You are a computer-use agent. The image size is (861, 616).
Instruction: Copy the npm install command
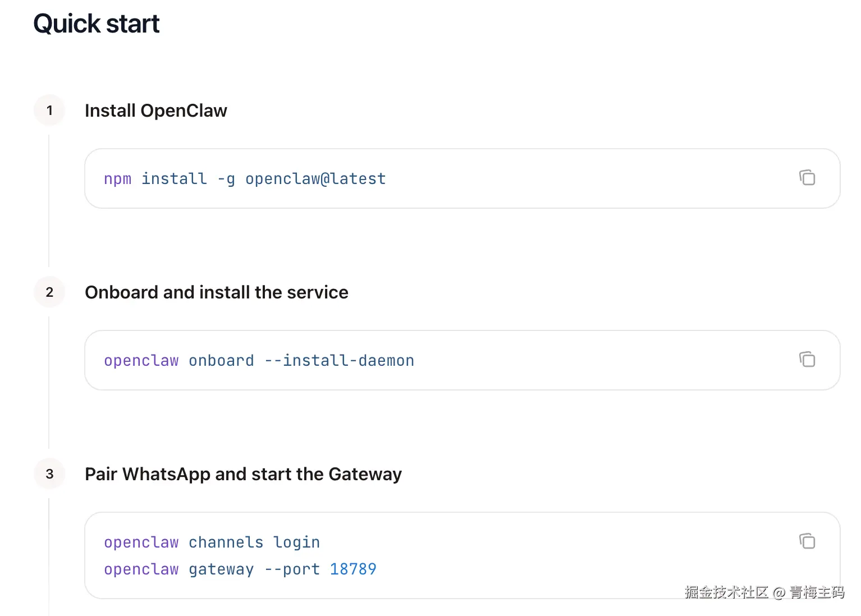tap(807, 178)
